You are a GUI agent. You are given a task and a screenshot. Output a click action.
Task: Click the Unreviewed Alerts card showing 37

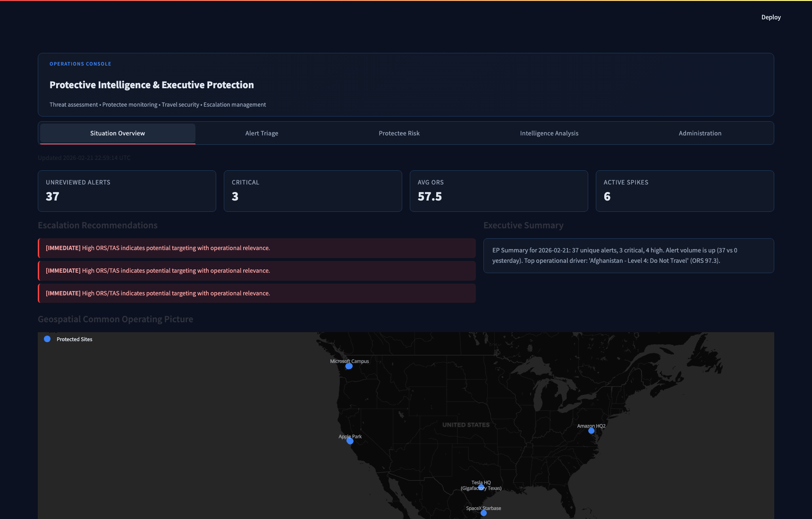[x=127, y=191]
